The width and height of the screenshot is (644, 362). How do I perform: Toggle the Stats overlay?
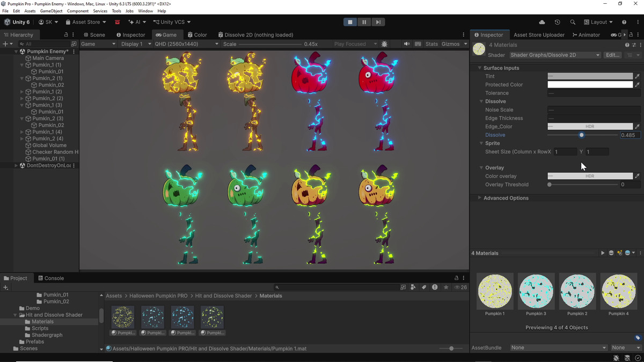[431, 44]
